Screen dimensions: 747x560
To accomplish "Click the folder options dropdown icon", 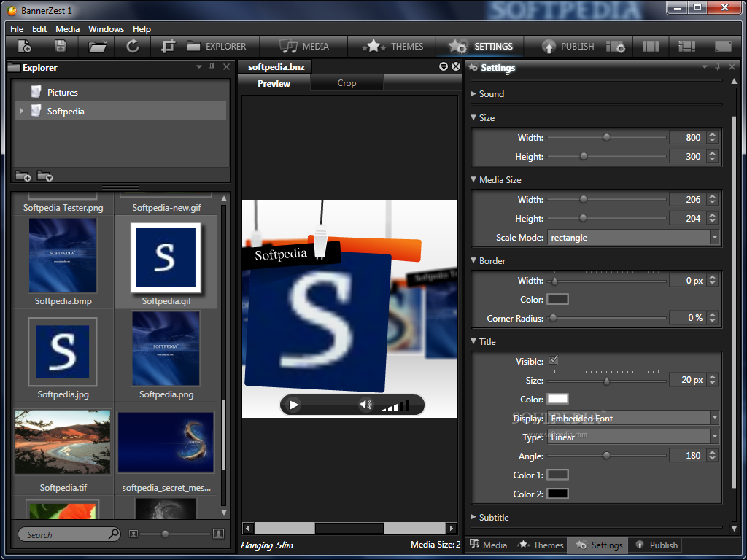I will (44, 176).
